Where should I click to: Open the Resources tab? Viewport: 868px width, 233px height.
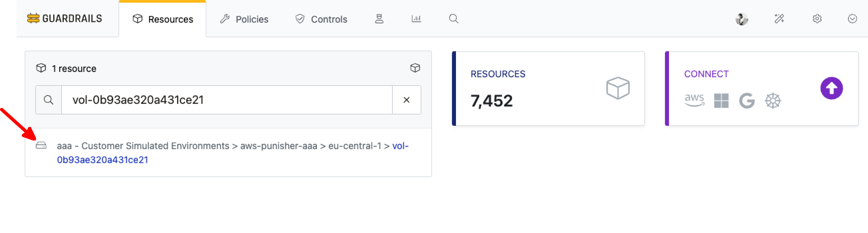pos(162,19)
